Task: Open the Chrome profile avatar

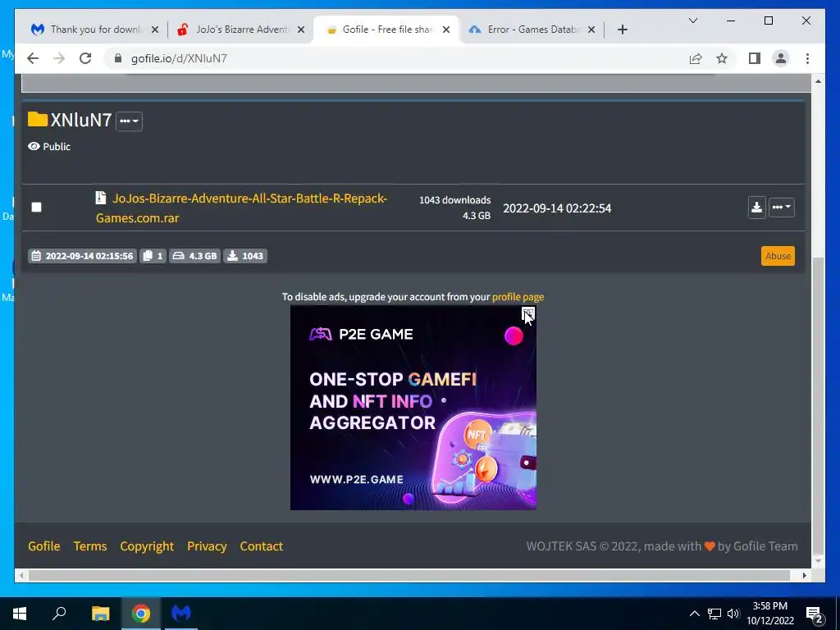Action: (x=781, y=58)
